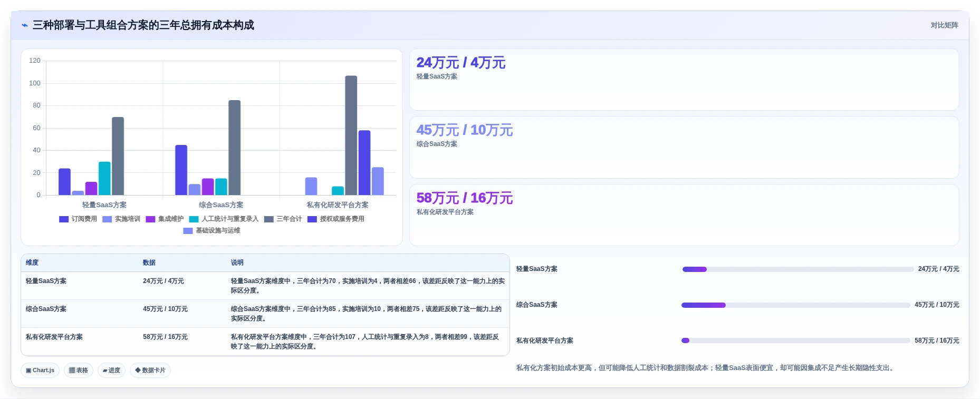980x399 pixels.
Task: Click the 24万元 / 4万元 value after progress bar
Action: click(x=938, y=269)
